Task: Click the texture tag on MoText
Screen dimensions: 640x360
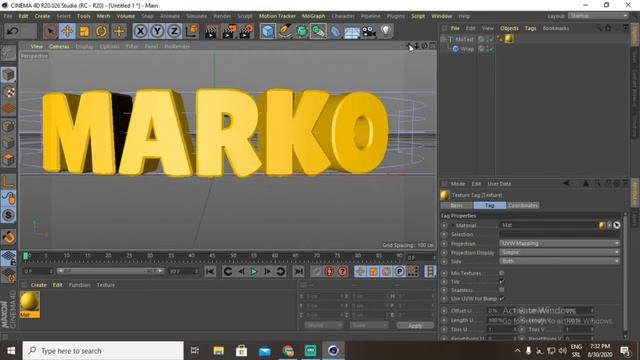Action: [509, 39]
